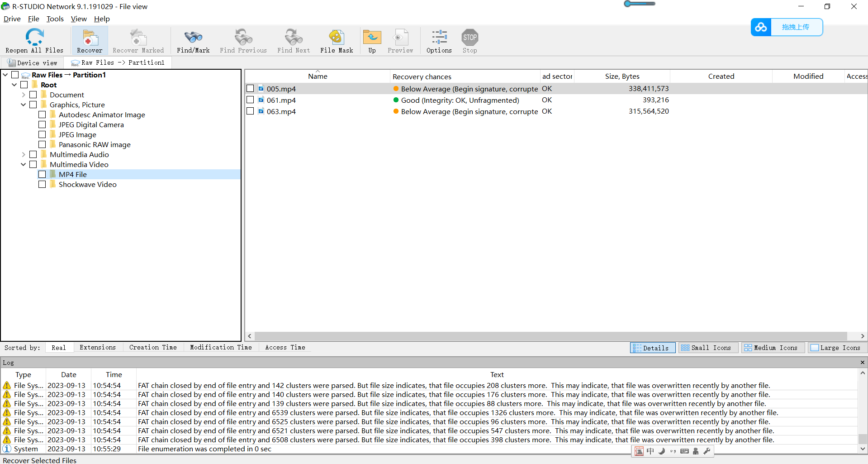The height and width of the screenshot is (464, 868).
Task: Check the Multimedia Audio checkbox
Action: [x=33, y=154]
